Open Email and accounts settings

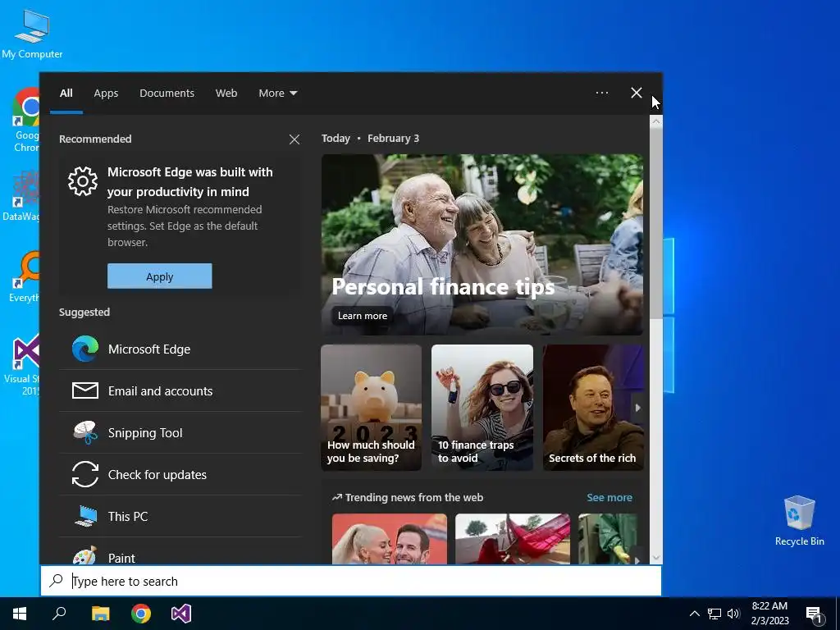click(x=180, y=391)
